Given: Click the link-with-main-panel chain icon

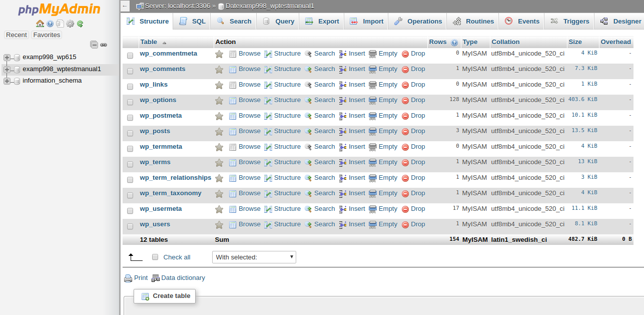Looking at the screenshot, I should pos(104,45).
